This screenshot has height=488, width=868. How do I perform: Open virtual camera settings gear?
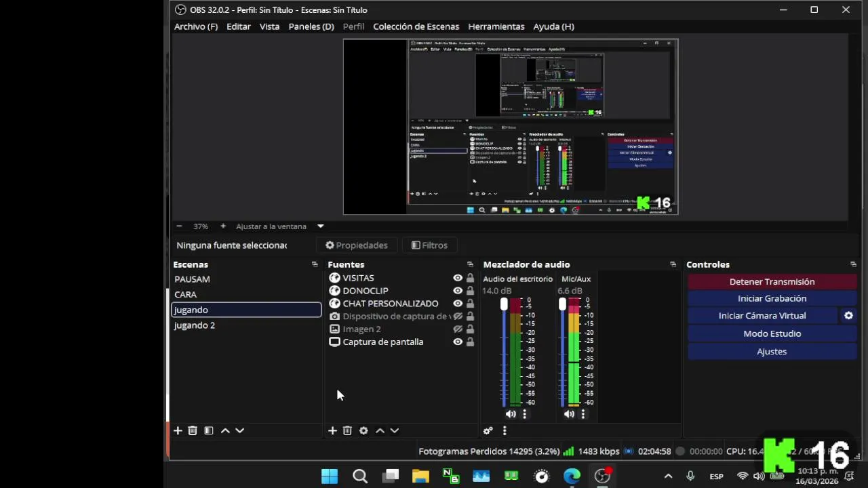(x=848, y=316)
